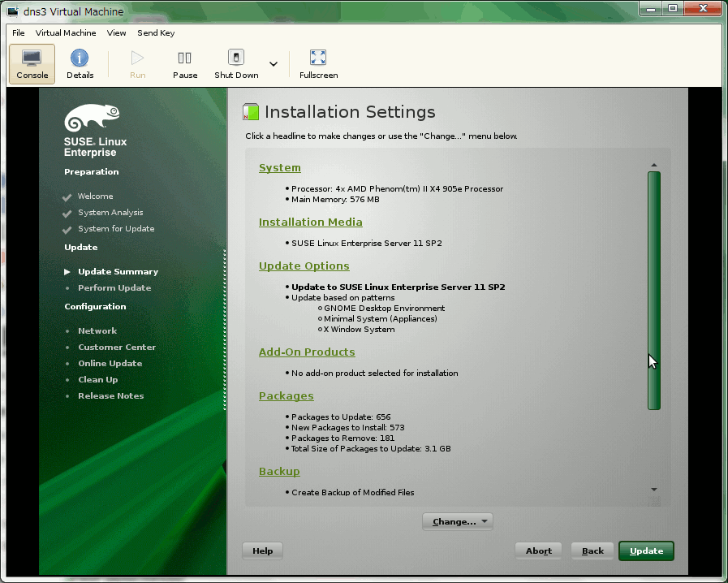The image size is (728, 583).
Task: Click the Online Update sidebar step
Action: pyautogui.click(x=110, y=363)
